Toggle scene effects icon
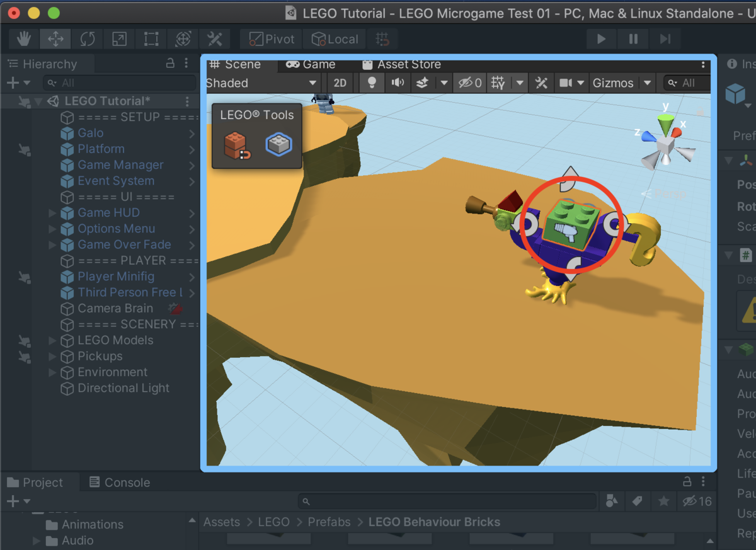The image size is (756, 550). [423, 83]
